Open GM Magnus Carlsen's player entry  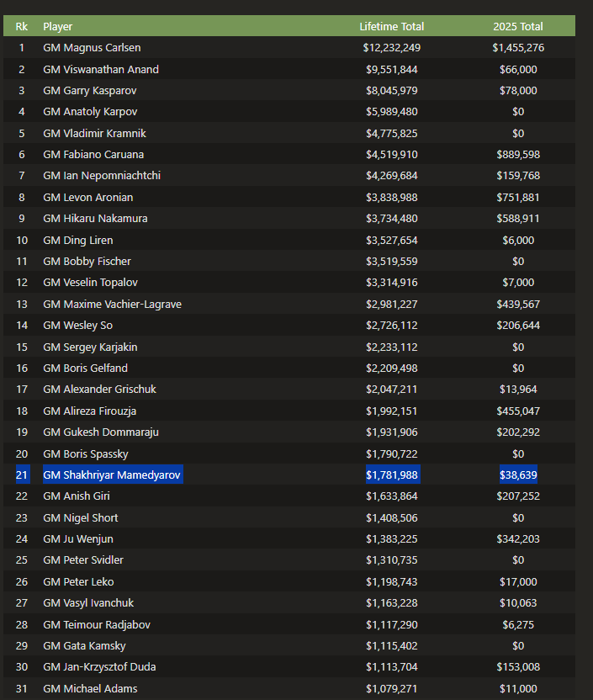pos(92,48)
